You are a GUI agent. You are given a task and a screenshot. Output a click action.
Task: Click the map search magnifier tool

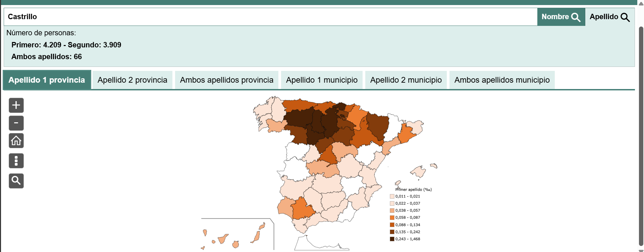16,181
